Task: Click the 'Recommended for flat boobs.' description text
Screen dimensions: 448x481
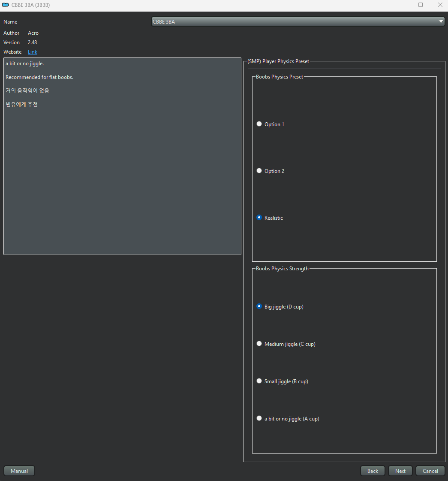Action: pyautogui.click(x=39, y=77)
